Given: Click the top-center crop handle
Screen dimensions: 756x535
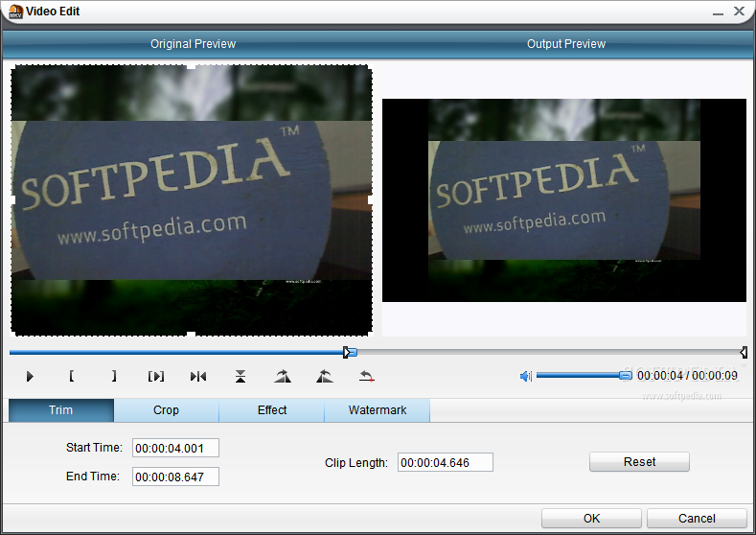Looking at the screenshot, I should tap(192, 66).
